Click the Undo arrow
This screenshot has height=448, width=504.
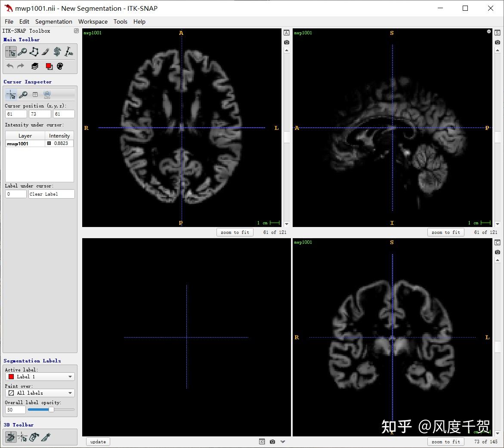tap(10, 66)
